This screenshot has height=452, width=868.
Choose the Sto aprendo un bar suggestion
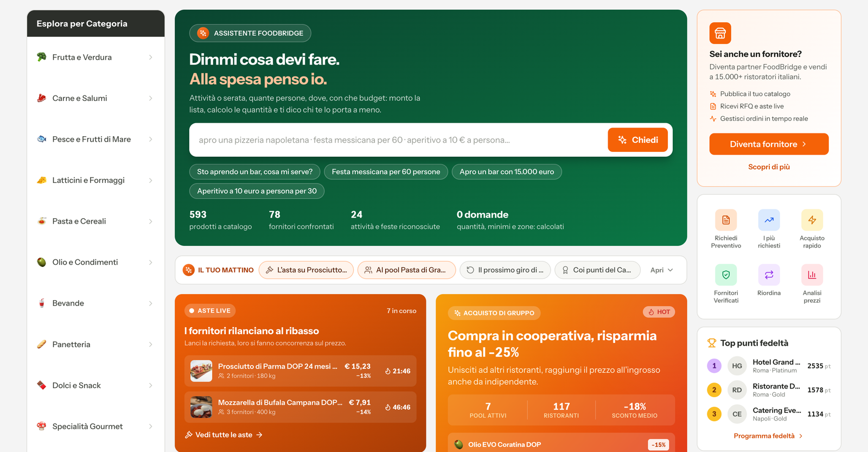tap(254, 171)
